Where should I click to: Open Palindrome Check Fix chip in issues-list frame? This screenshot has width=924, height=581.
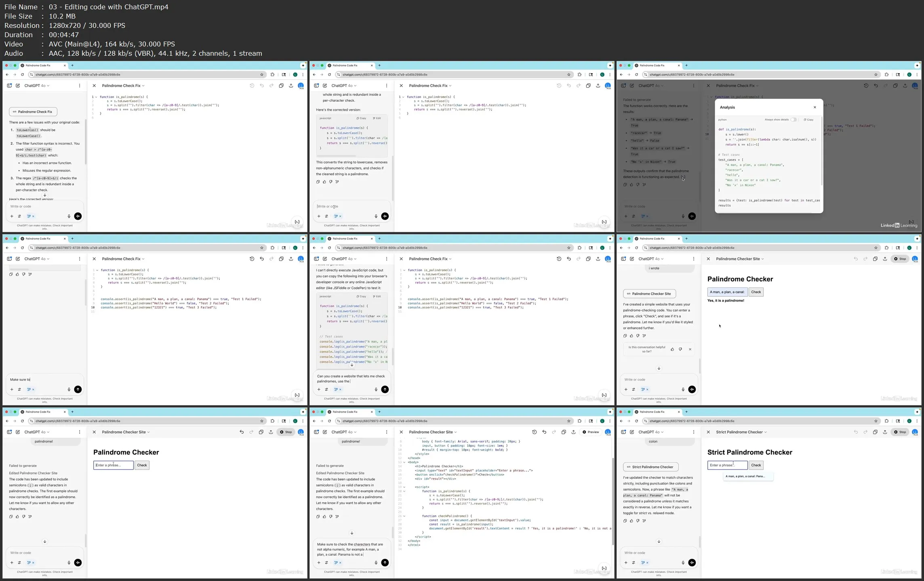point(33,112)
